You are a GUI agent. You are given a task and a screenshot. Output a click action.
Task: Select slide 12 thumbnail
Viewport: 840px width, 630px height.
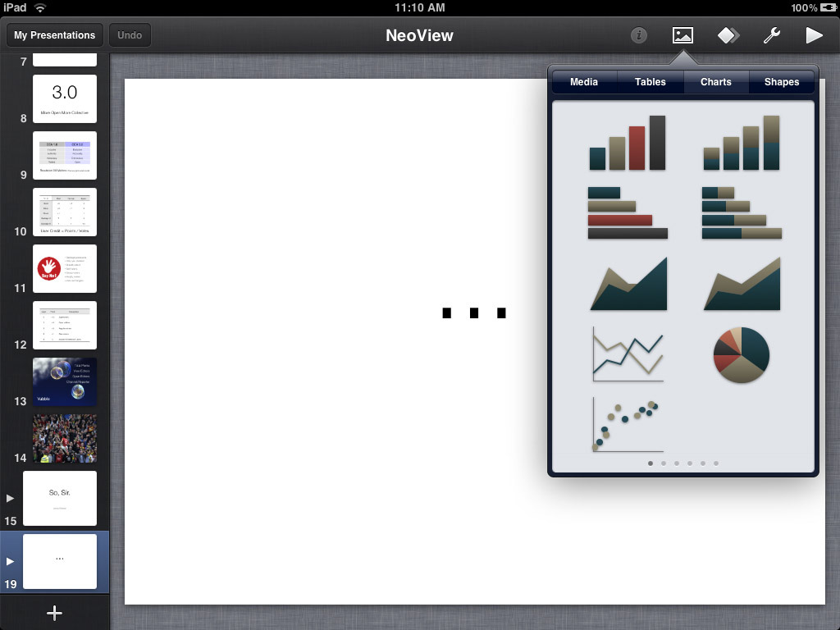[65, 325]
